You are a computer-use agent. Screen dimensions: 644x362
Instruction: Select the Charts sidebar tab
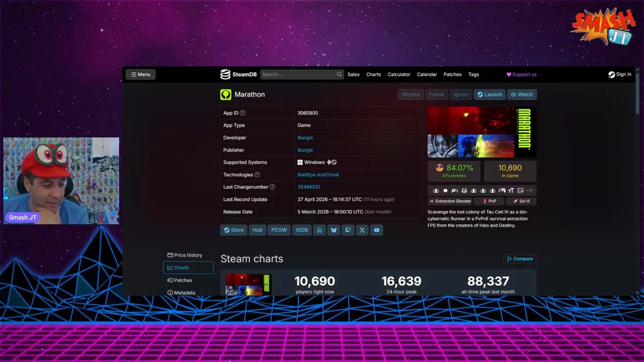coord(188,268)
